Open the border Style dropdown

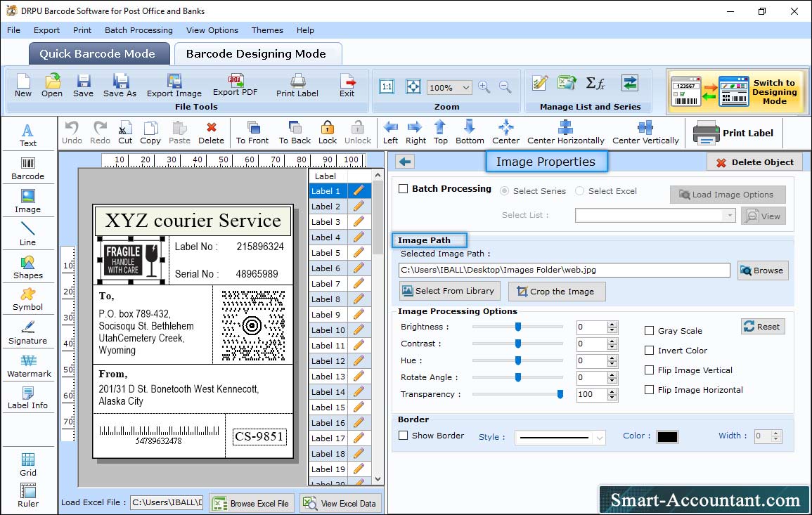pos(599,438)
